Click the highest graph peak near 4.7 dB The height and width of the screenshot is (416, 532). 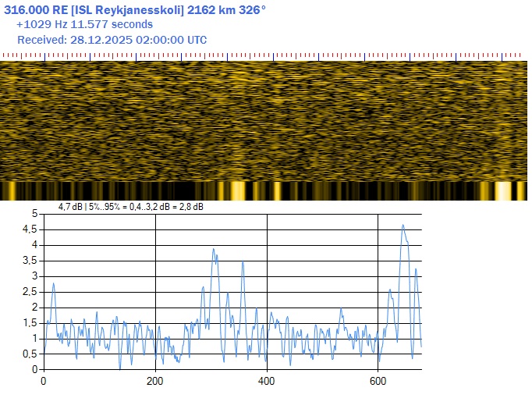pos(403,226)
